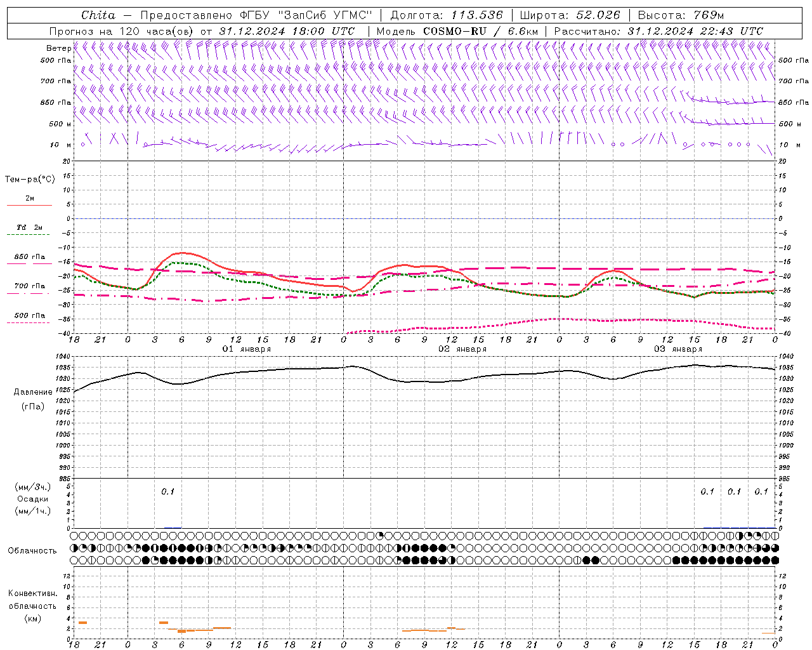Click the "Chita" station title
This screenshot has width=812, height=650.
pyautogui.click(x=98, y=15)
